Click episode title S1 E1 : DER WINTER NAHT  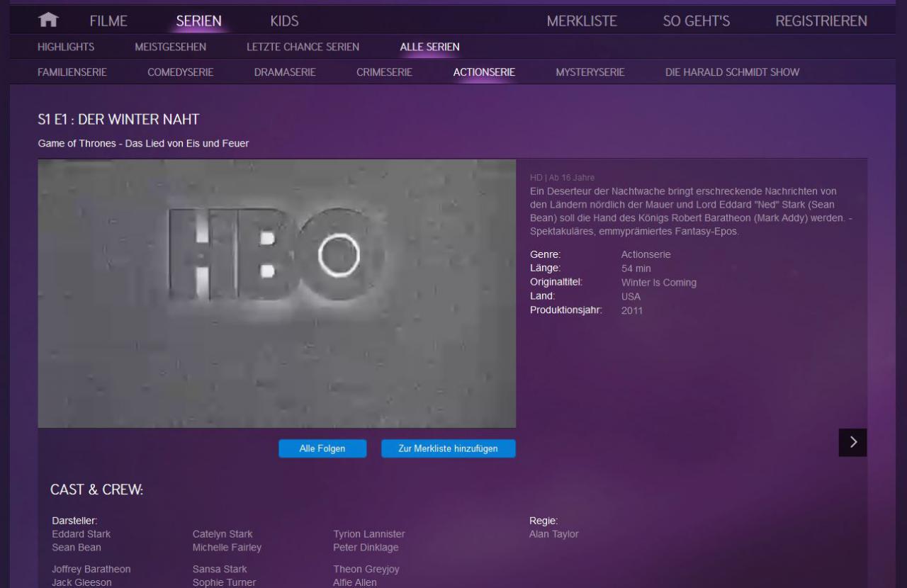coord(118,119)
